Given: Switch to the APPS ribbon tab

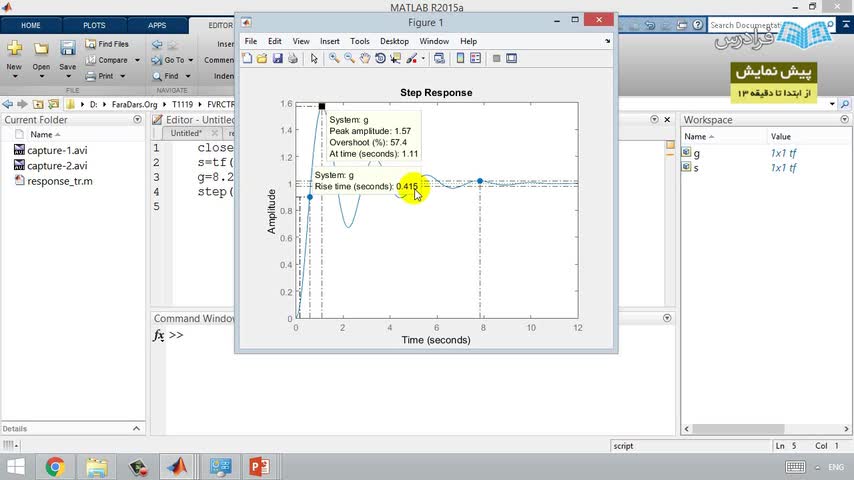Looking at the screenshot, I should click(x=157, y=26).
